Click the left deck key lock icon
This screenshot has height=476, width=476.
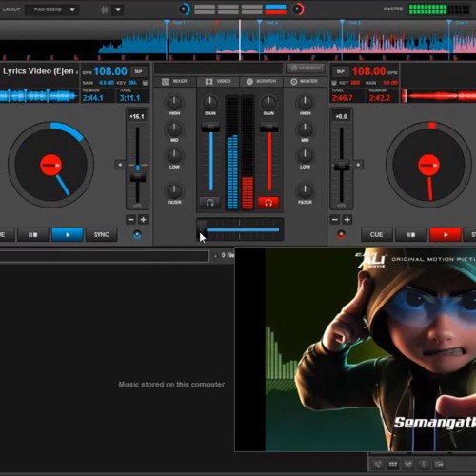click(145, 83)
